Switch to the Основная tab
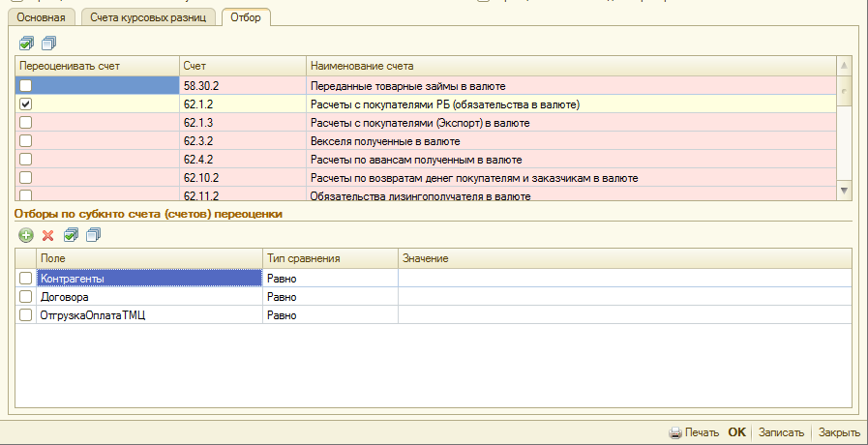 [x=42, y=17]
